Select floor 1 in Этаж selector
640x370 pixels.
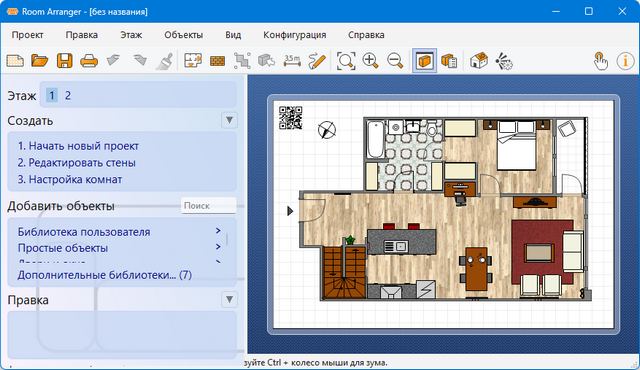click(51, 95)
